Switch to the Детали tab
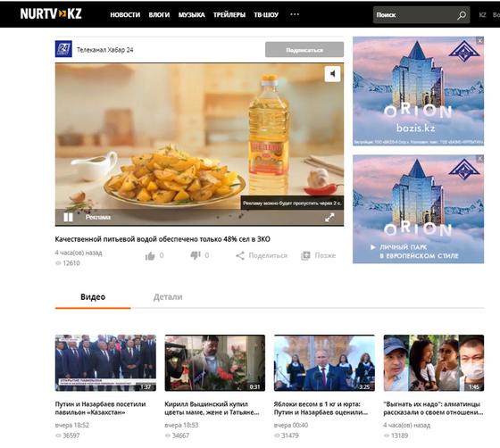 pyautogui.click(x=168, y=297)
